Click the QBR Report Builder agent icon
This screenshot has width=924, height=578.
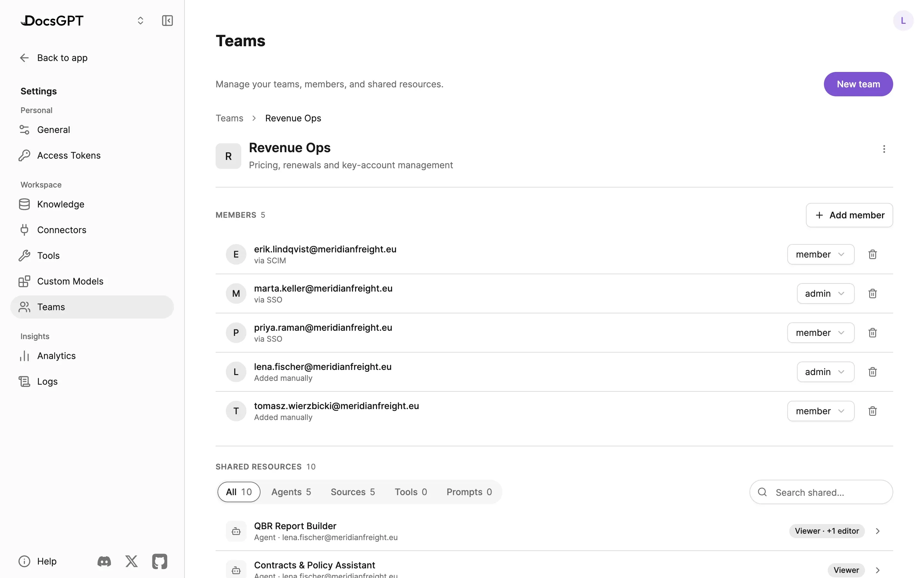(236, 531)
